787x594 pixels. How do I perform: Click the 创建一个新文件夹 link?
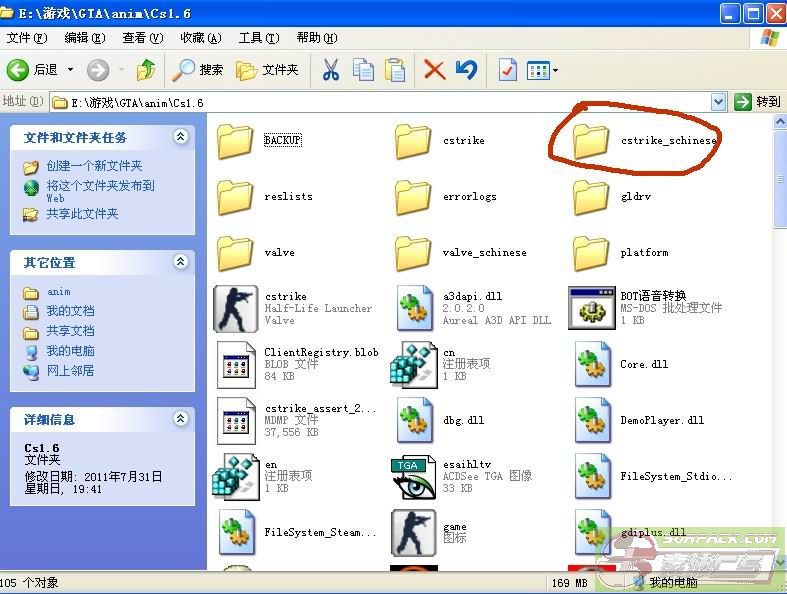point(94,166)
